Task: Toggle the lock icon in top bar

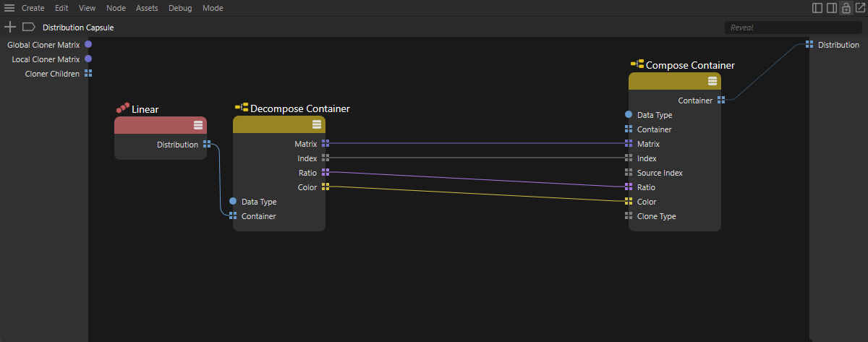Action: (846, 8)
